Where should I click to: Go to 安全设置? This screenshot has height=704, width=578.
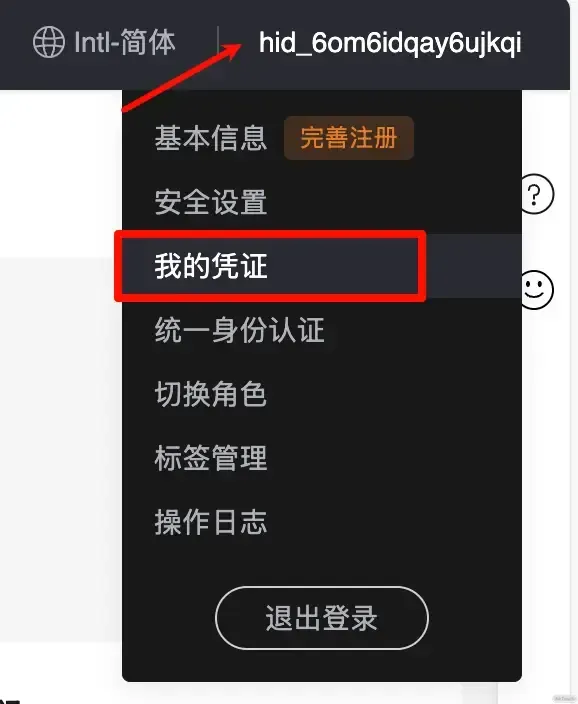[211, 202]
